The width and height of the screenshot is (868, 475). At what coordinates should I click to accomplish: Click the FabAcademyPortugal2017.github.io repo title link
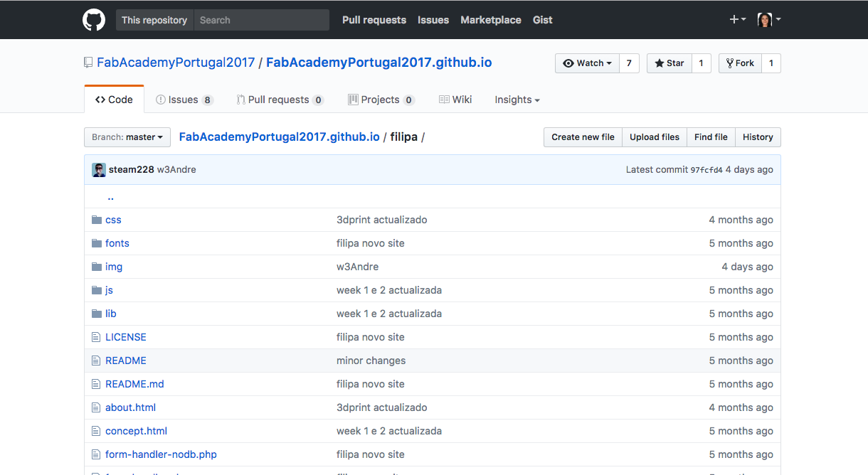(x=379, y=63)
